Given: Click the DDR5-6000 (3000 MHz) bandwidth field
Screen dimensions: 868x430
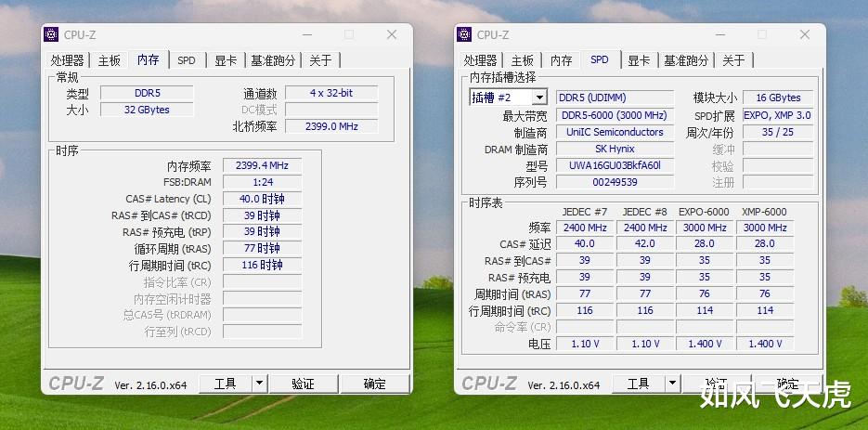Looking at the screenshot, I should coord(615,115).
